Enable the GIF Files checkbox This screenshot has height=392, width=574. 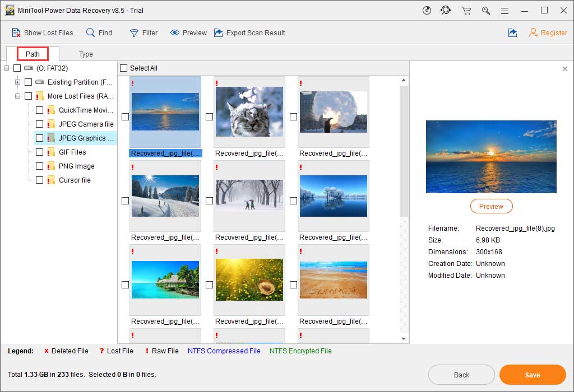click(39, 152)
